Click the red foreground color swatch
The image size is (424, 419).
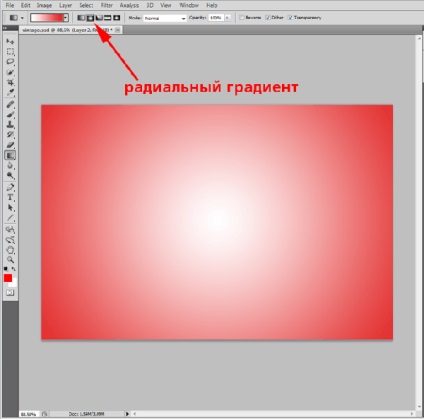8,278
